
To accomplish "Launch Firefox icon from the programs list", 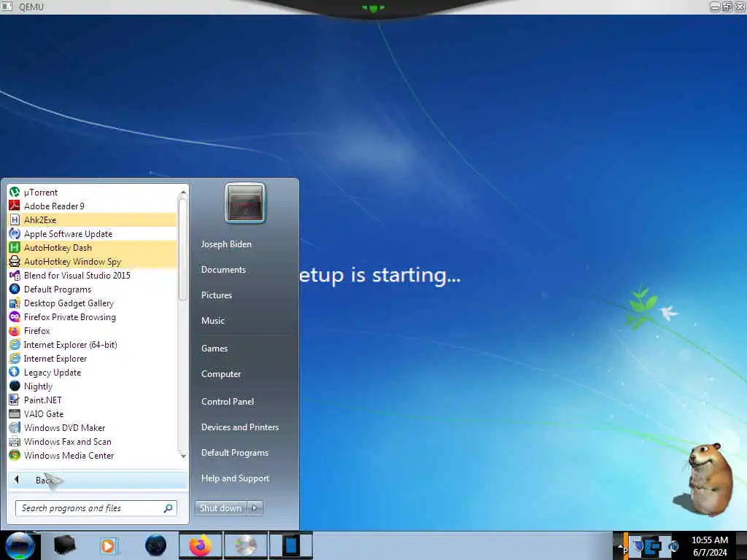I will click(15, 331).
